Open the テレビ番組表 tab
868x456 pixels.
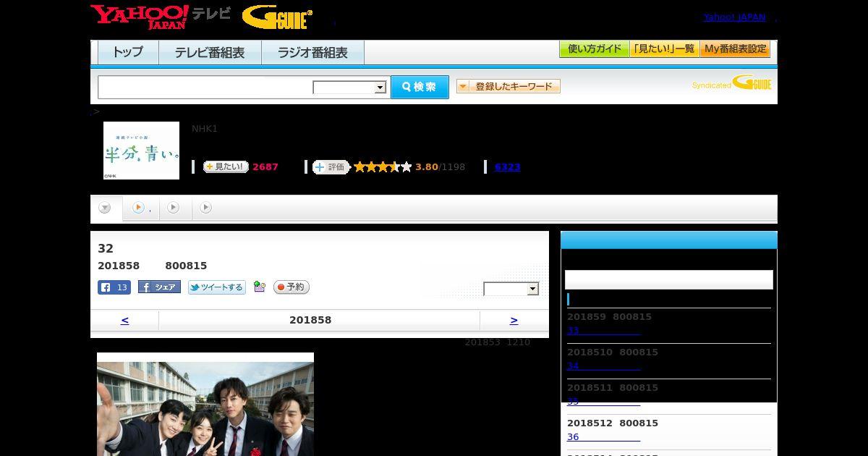[210, 52]
